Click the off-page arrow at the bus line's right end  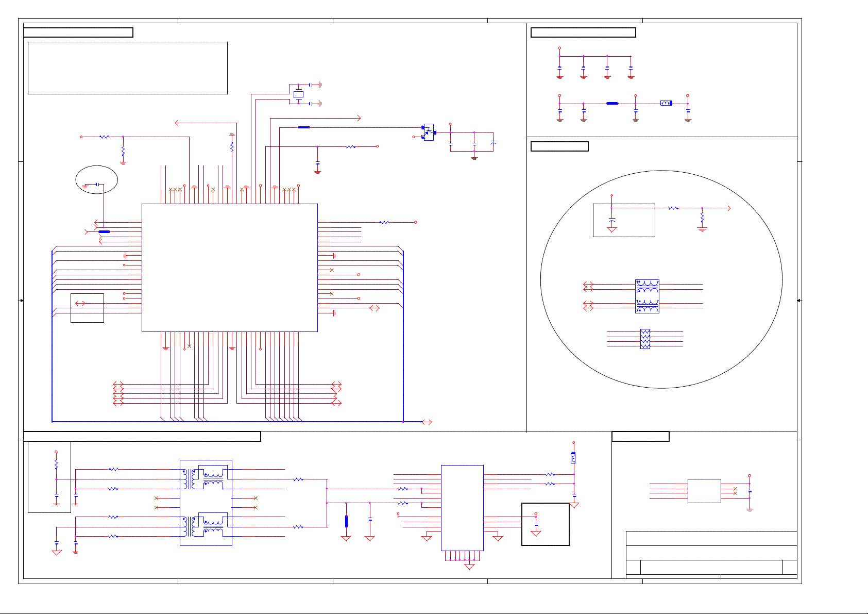[427, 422]
